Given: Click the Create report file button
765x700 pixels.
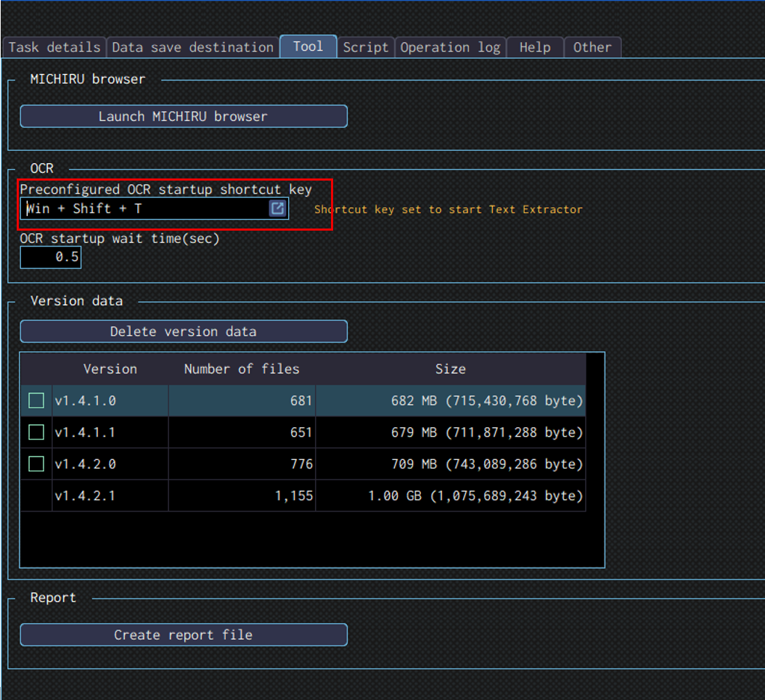Looking at the screenshot, I should 183,635.
